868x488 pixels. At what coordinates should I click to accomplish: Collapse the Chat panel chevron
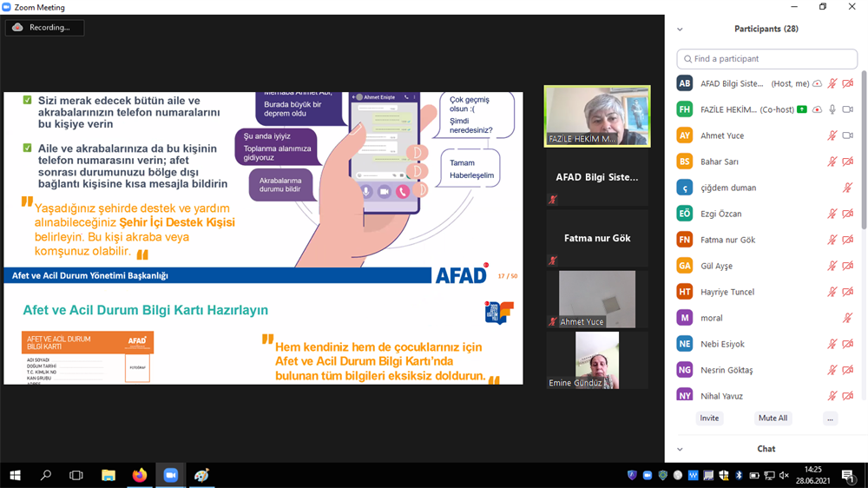click(680, 449)
